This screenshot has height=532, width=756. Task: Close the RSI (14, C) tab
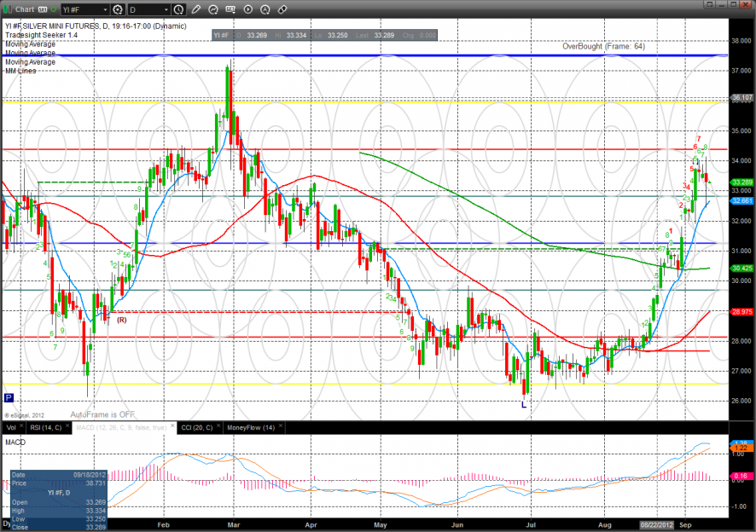point(67,426)
